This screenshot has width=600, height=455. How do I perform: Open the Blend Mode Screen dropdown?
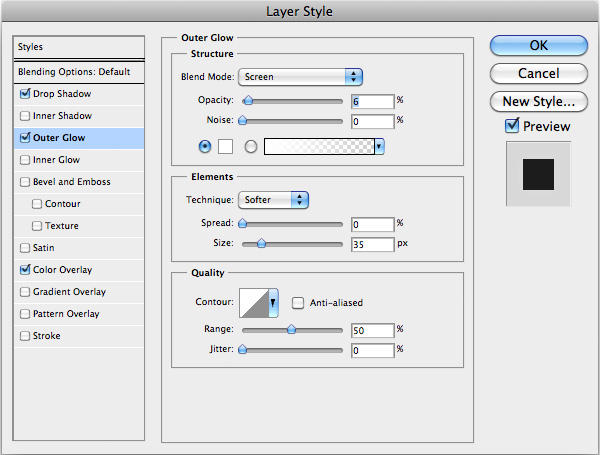click(300, 77)
